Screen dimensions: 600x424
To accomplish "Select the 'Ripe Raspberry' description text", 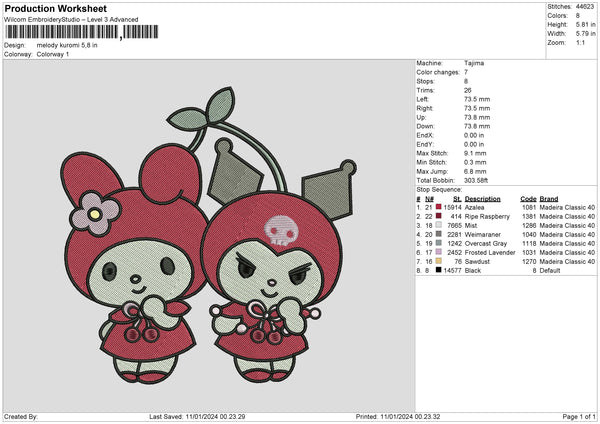I will (487, 217).
